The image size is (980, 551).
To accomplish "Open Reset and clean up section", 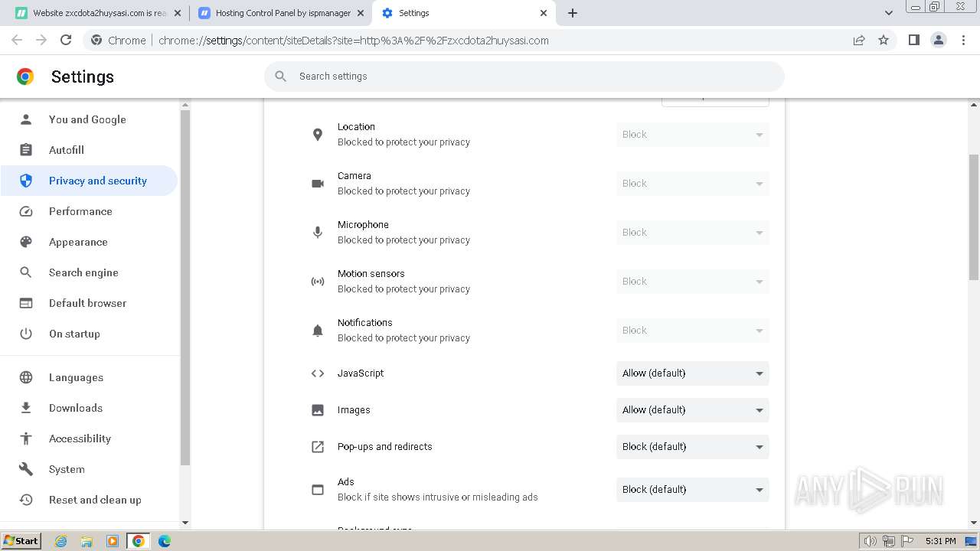I will (89, 500).
